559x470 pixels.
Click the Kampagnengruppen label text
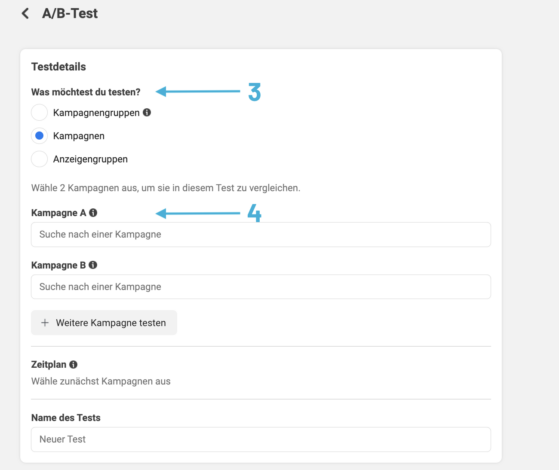(x=96, y=113)
